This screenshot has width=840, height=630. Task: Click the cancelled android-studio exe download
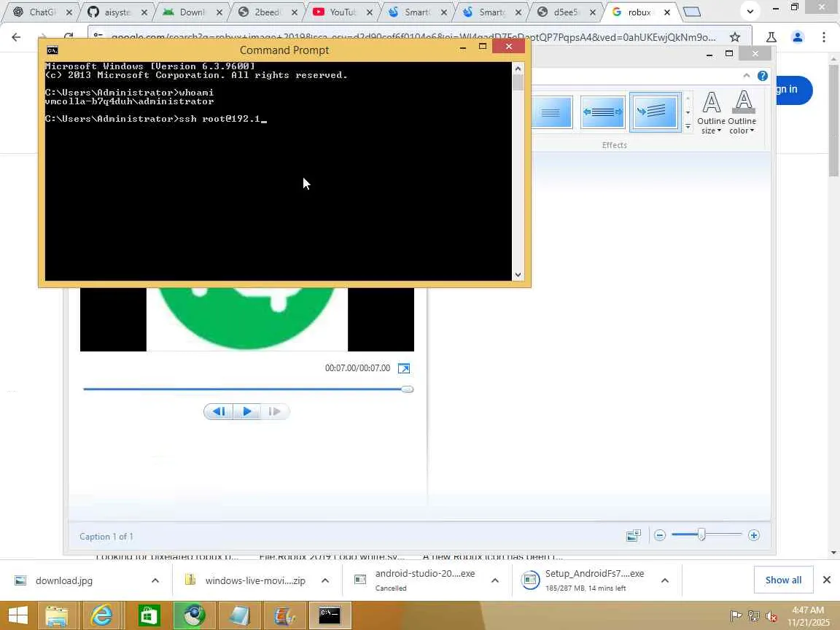pos(425,580)
